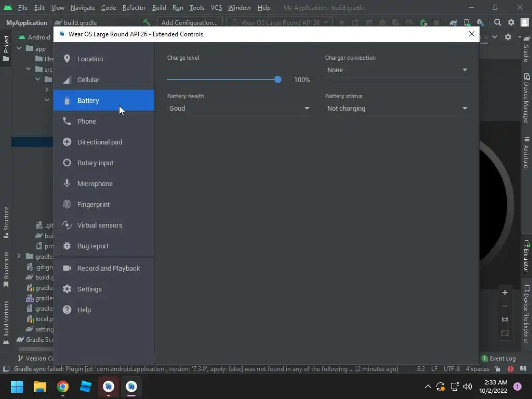The width and height of the screenshot is (532, 399).
Task: Open Fingerprint section
Action: click(x=104, y=204)
